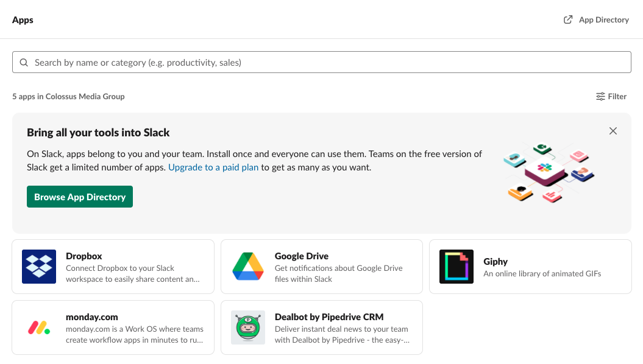Click the magnifier icon in the search bar

point(24,62)
